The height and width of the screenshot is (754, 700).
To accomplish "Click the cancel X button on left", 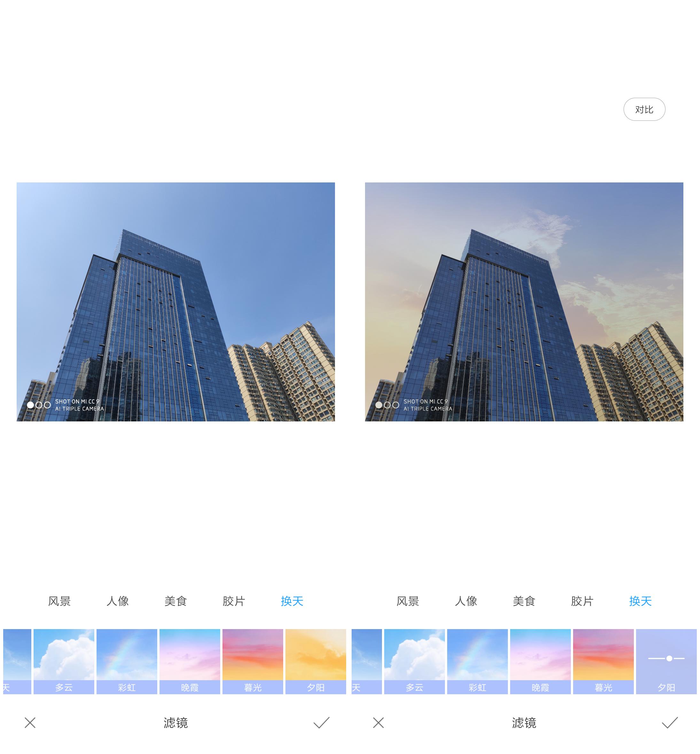I will tap(31, 722).
